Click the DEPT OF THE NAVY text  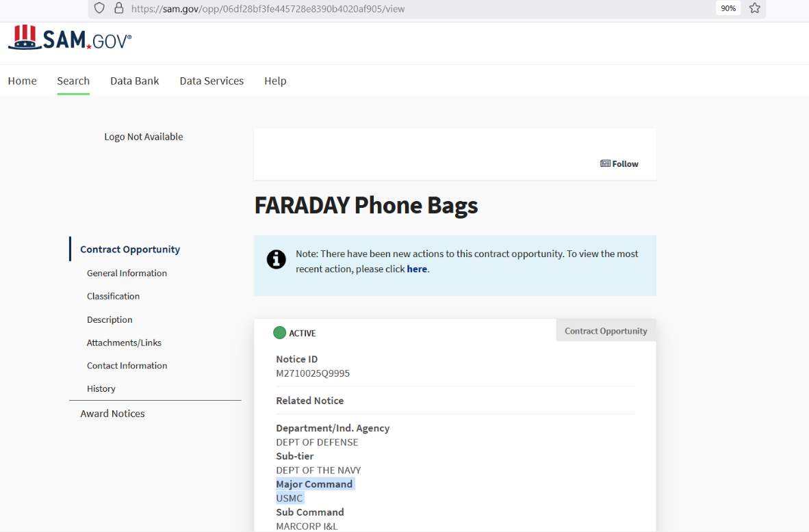[x=318, y=470]
